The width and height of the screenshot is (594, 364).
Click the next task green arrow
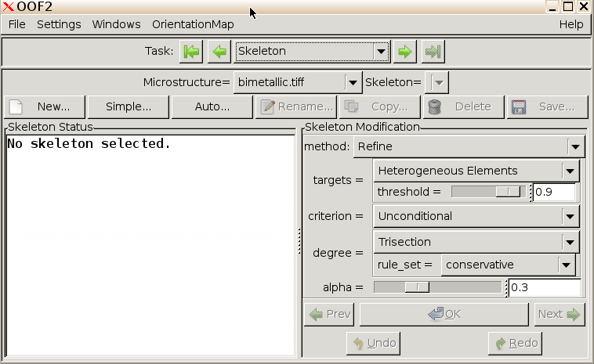[x=404, y=52]
